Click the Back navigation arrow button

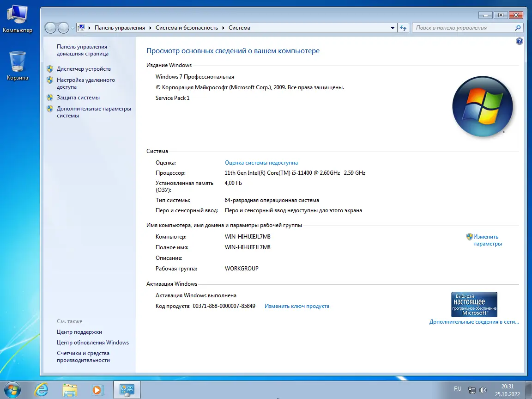tap(50, 28)
